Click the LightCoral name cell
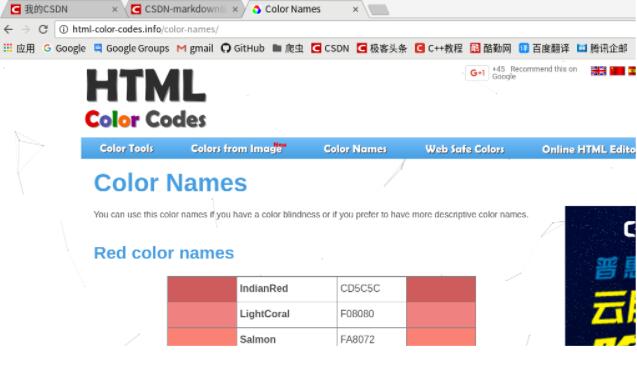The width and height of the screenshot is (637, 384). (287, 315)
